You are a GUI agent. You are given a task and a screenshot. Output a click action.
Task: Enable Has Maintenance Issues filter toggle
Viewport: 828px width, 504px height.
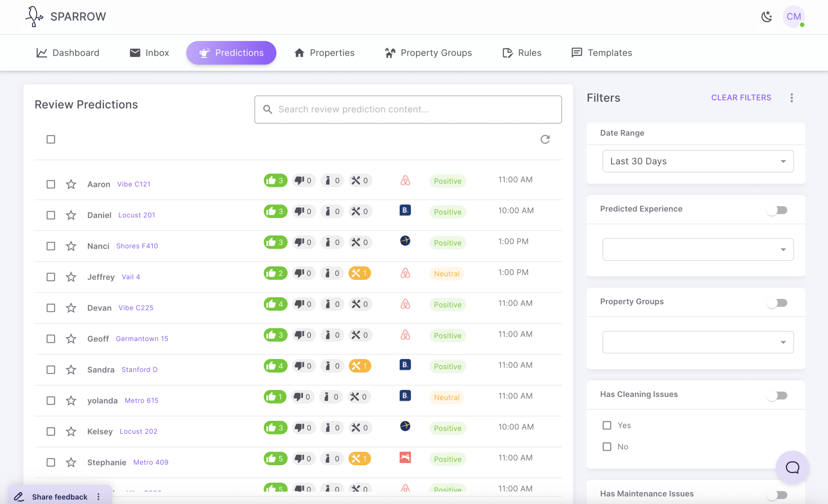777,495
